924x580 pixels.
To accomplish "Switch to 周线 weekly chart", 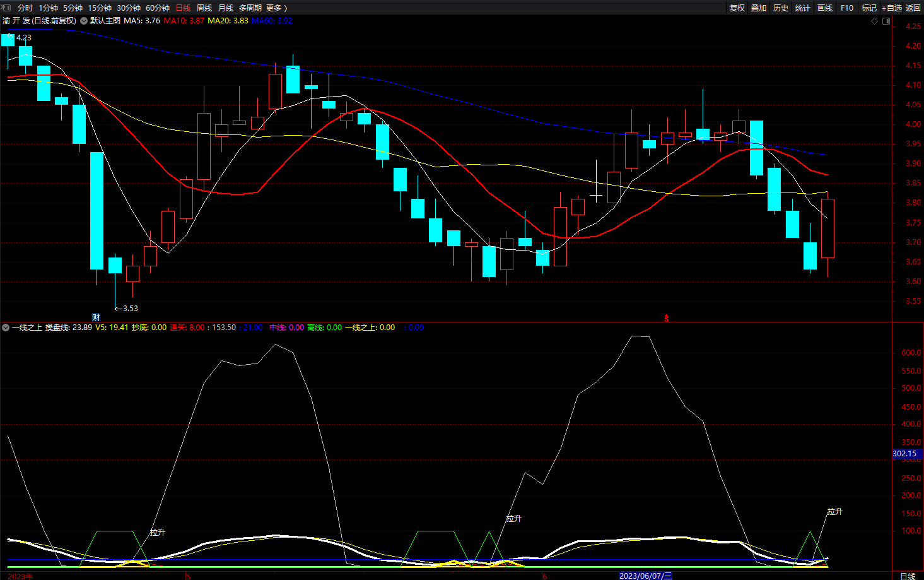I will [204, 8].
